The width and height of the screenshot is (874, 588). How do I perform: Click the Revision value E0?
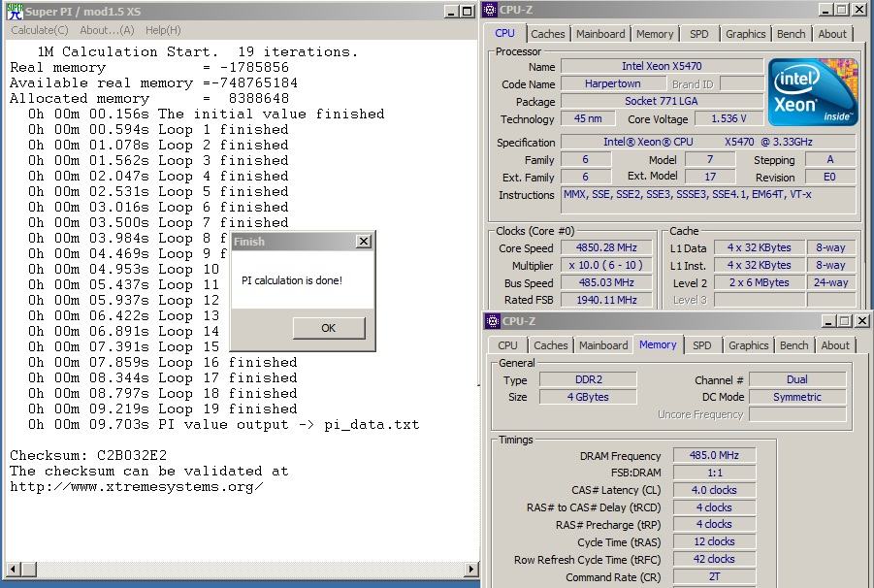[x=829, y=177]
